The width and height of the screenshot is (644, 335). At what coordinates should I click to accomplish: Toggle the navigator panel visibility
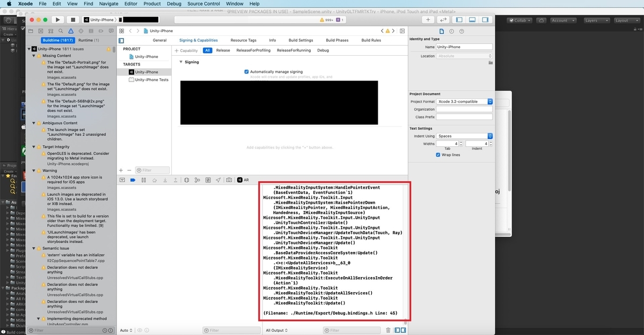[x=459, y=20]
